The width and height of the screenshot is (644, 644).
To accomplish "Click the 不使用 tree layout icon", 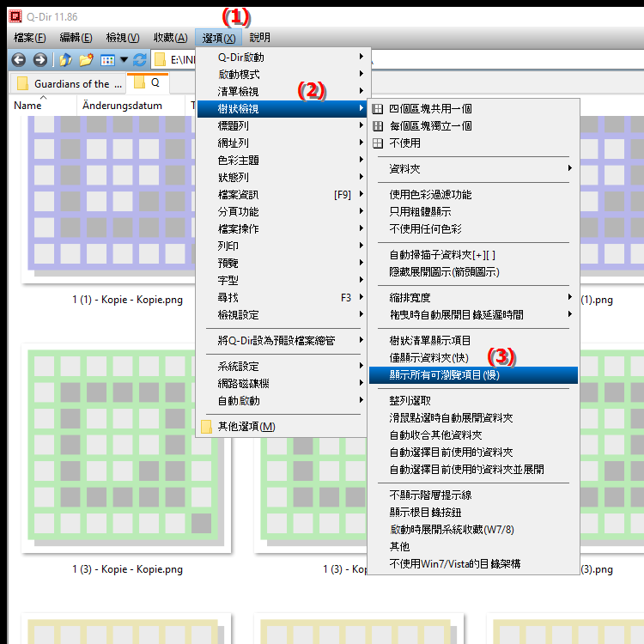I will (378, 143).
